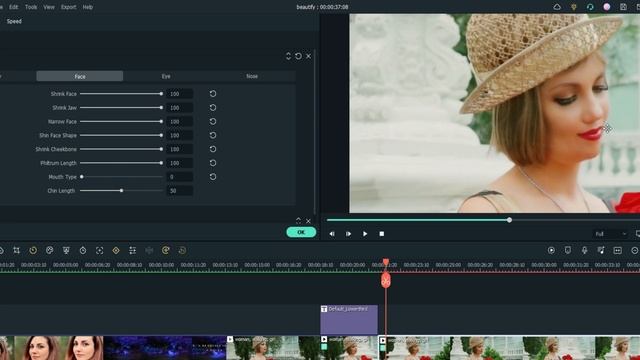Click the Save project icon

(x=623, y=7)
